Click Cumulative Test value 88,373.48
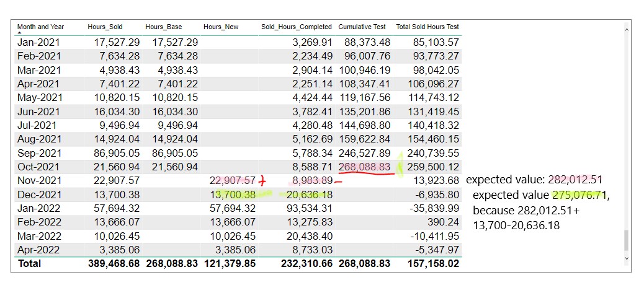 (x=367, y=42)
